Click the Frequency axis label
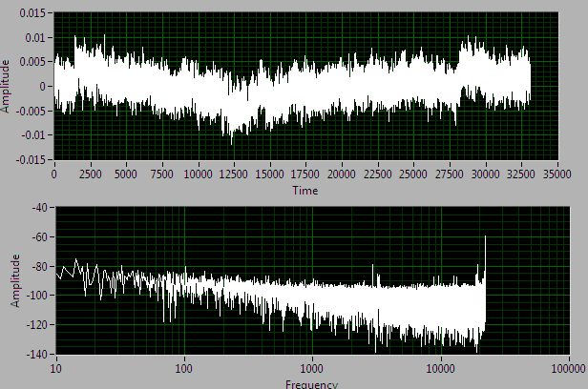Screen dimensions: 588x389 tap(311, 384)
